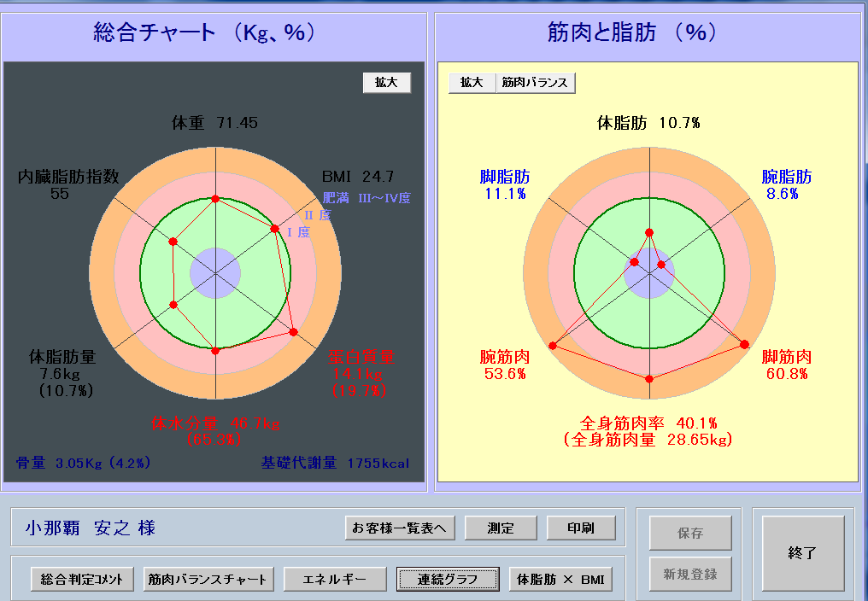This screenshot has height=601, width=868.
Task: Select BMI 24.7 value
Action: coord(358,177)
